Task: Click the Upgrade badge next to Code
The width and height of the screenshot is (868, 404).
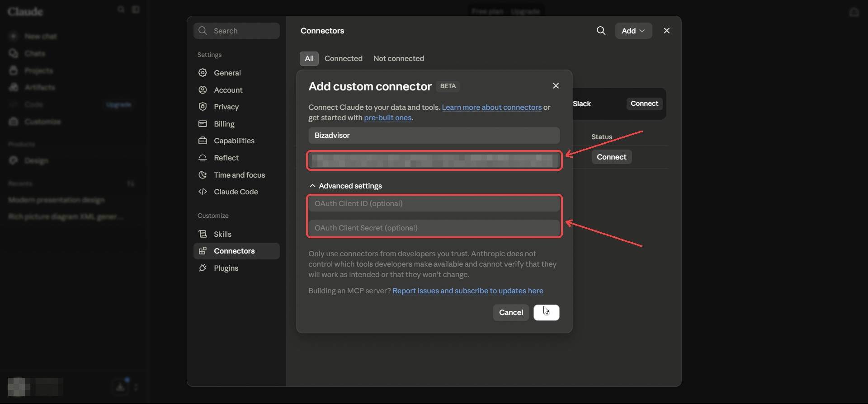Action: coord(118,104)
